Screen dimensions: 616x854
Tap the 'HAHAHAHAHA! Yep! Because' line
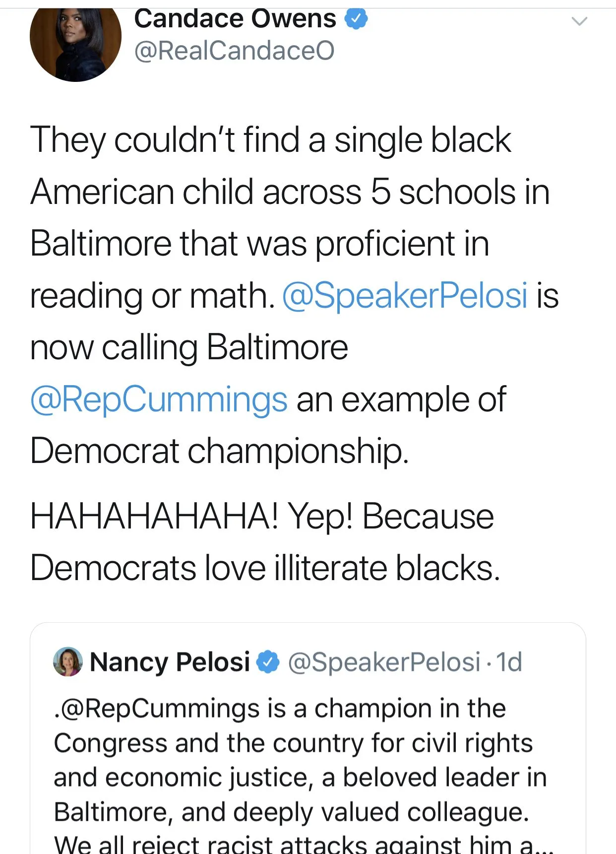click(262, 517)
